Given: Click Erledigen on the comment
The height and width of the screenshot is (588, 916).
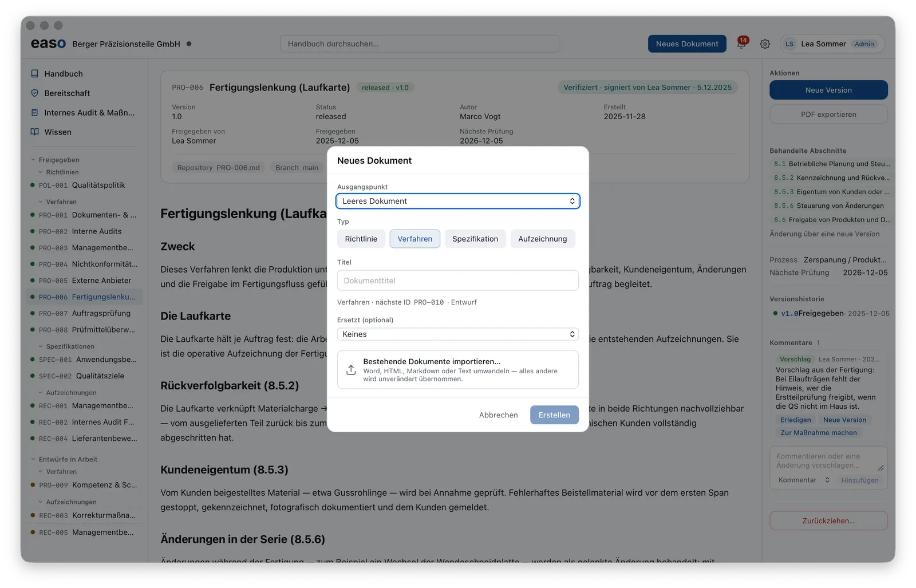Looking at the screenshot, I should pos(796,420).
